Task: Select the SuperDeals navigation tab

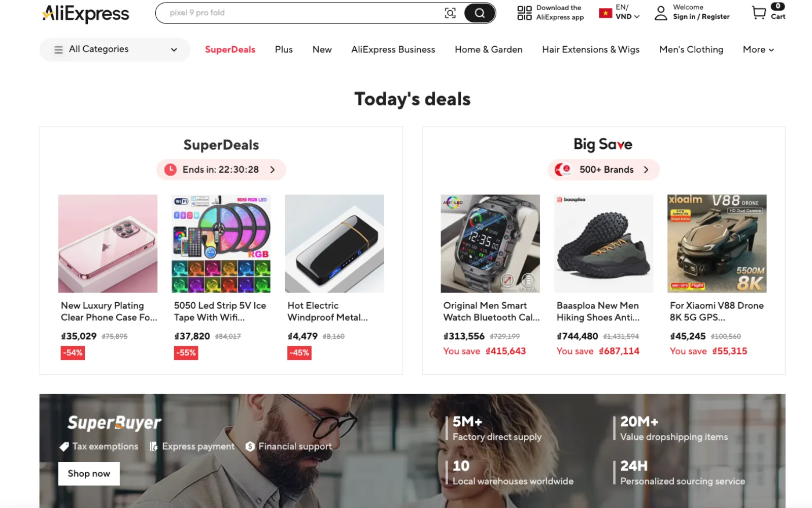Action: (x=230, y=49)
